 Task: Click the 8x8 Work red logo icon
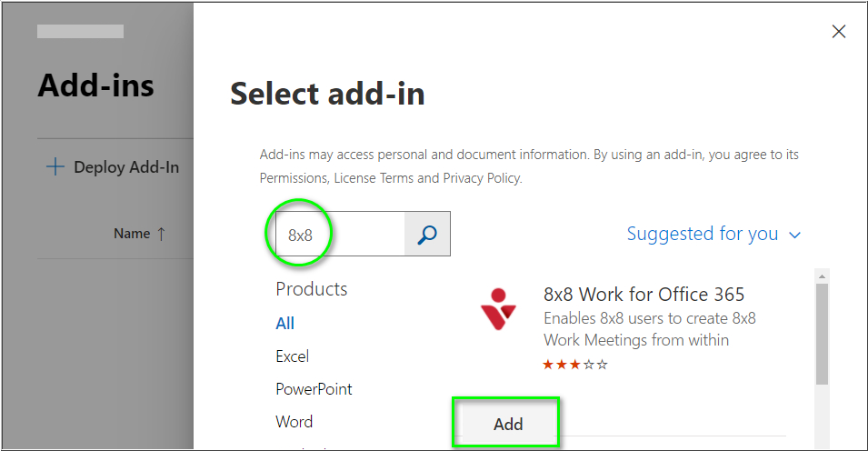click(x=498, y=309)
